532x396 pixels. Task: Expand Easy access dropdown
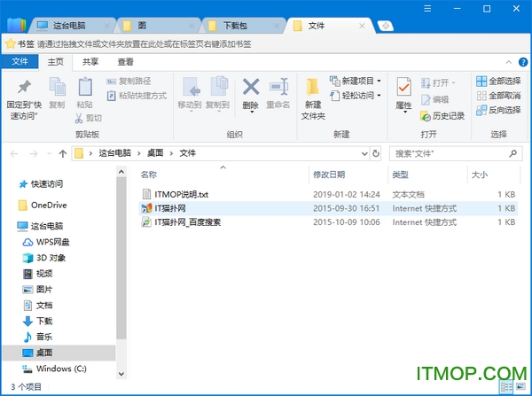pos(379,96)
